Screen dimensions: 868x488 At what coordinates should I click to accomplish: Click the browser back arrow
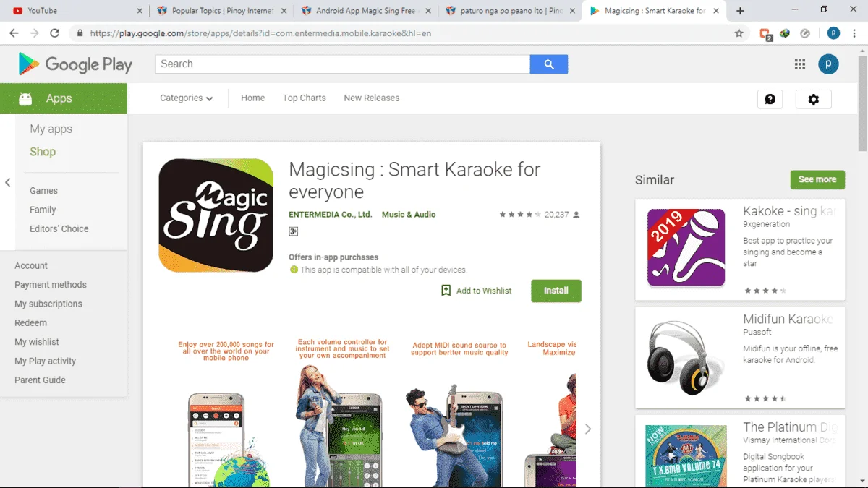click(x=14, y=33)
